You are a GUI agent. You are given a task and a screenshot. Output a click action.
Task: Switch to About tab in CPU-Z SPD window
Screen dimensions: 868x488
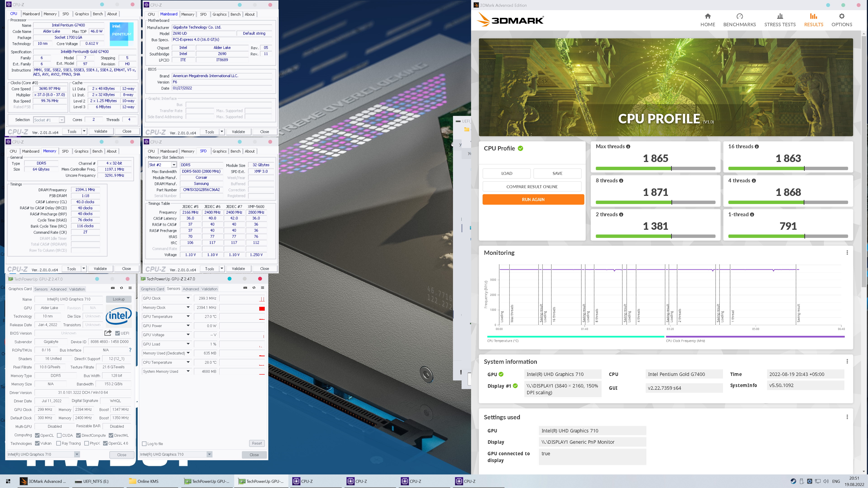(250, 151)
